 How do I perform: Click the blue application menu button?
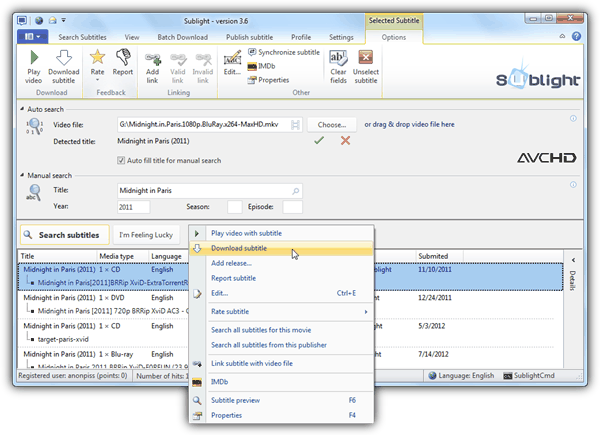pos(33,37)
